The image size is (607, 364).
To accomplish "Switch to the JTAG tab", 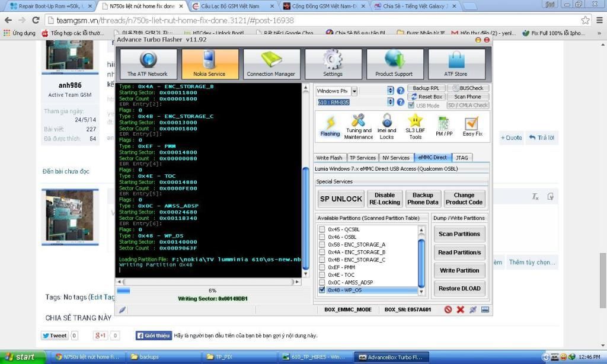I will pyautogui.click(x=462, y=158).
